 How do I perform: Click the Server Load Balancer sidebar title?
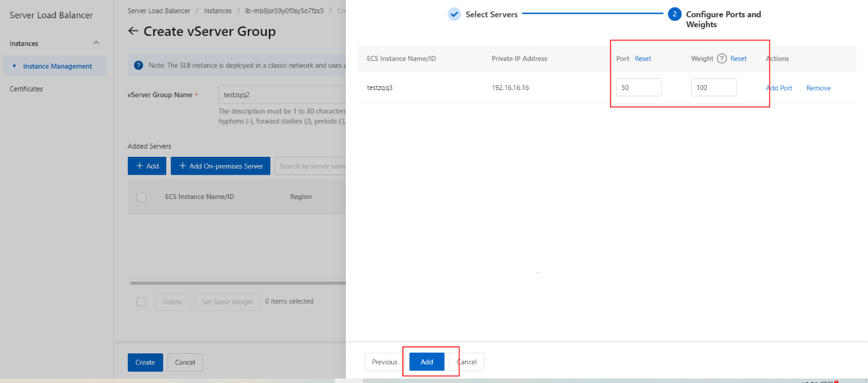[51, 15]
